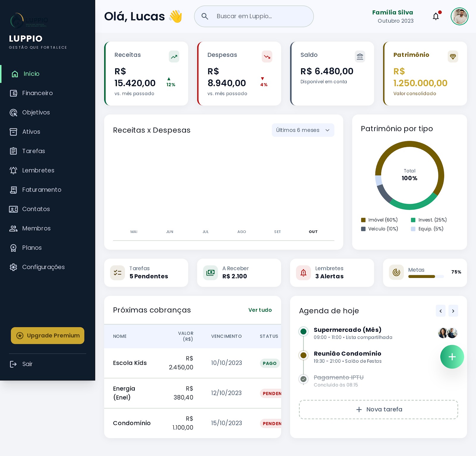Image resolution: width=476 pixels, height=456 pixels.
Task: Go to Objetivos in sidebar
Action: coord(48,112)
